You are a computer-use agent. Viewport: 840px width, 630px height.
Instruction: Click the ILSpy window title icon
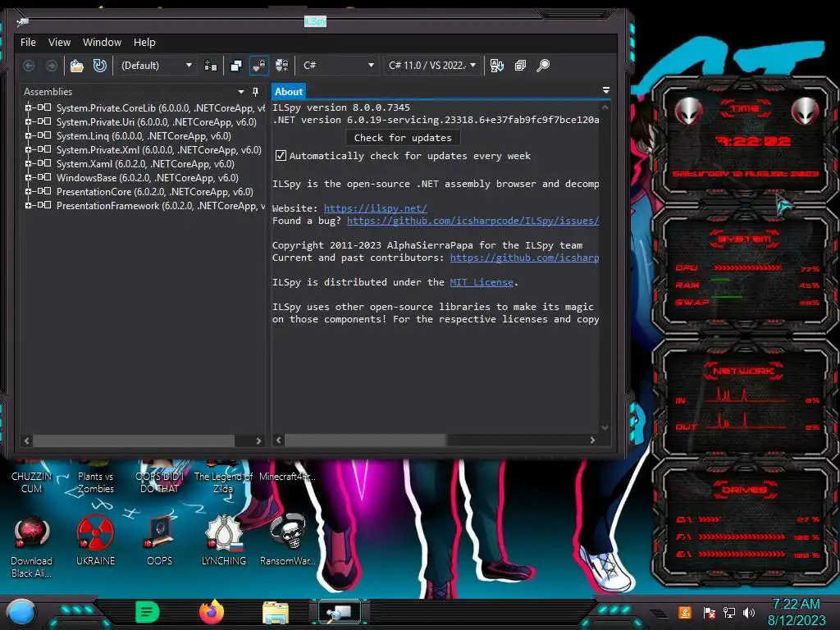22,22
